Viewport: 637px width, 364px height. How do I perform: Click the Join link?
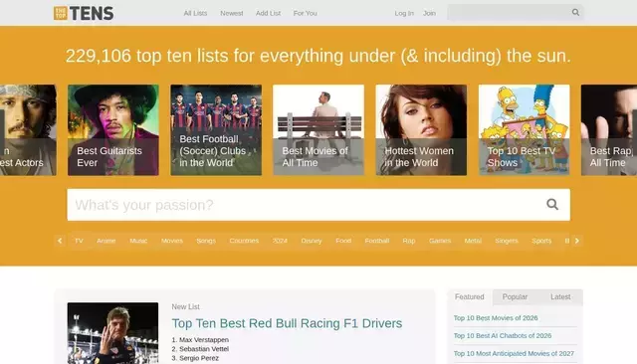click(x=429, y=13)
